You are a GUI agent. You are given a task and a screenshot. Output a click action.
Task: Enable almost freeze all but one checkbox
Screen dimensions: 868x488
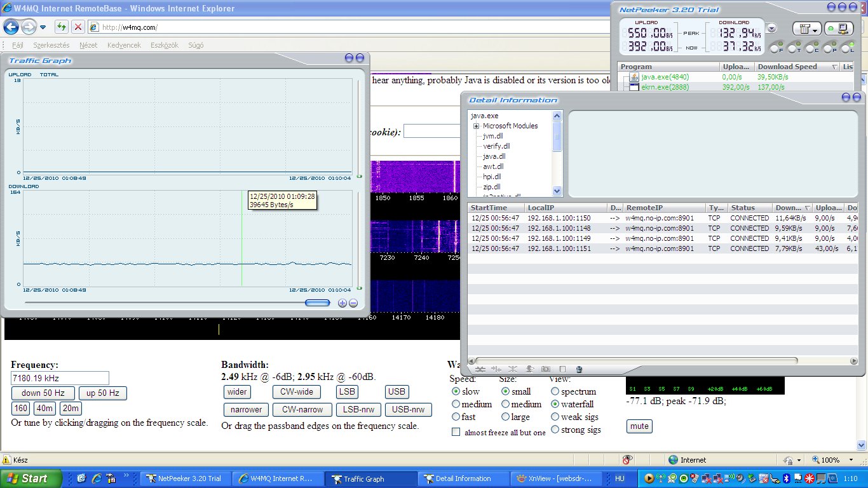tap(456, 432)
